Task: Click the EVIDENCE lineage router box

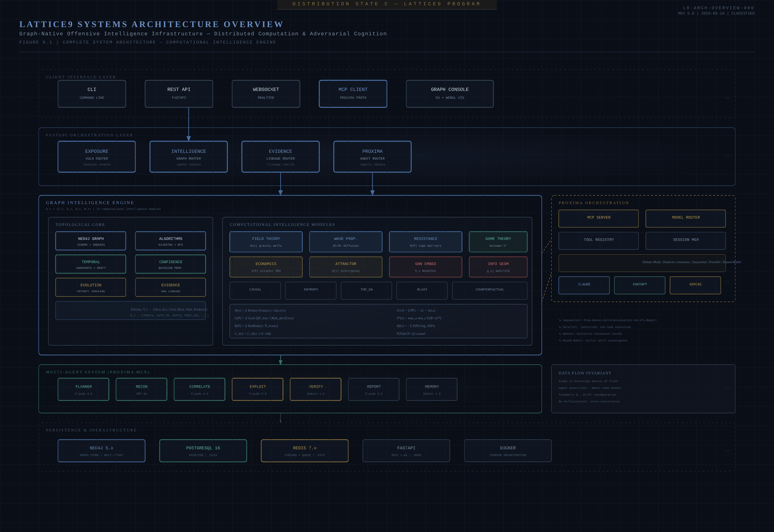Action: [280, 157]
